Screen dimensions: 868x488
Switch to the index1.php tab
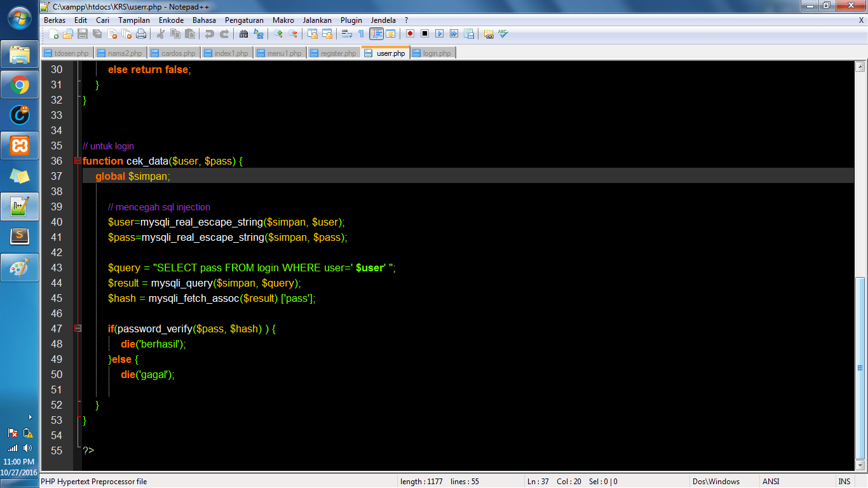click(227, 53)
